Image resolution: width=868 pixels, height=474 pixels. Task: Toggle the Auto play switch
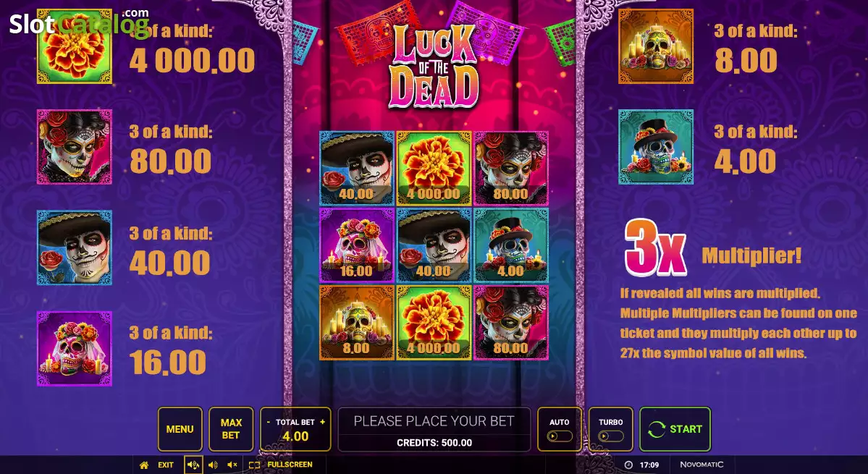tap(559, 436)
